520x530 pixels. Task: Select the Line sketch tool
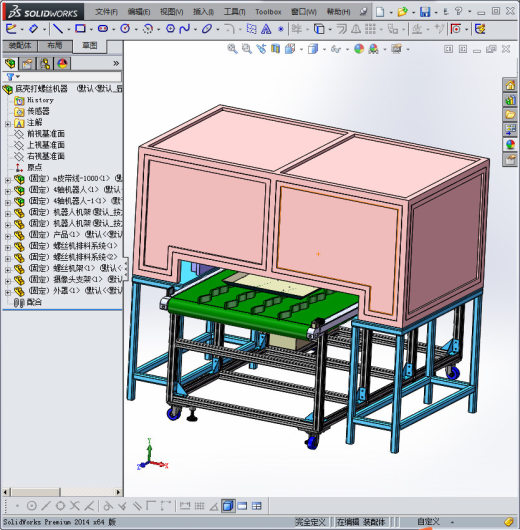58,29
